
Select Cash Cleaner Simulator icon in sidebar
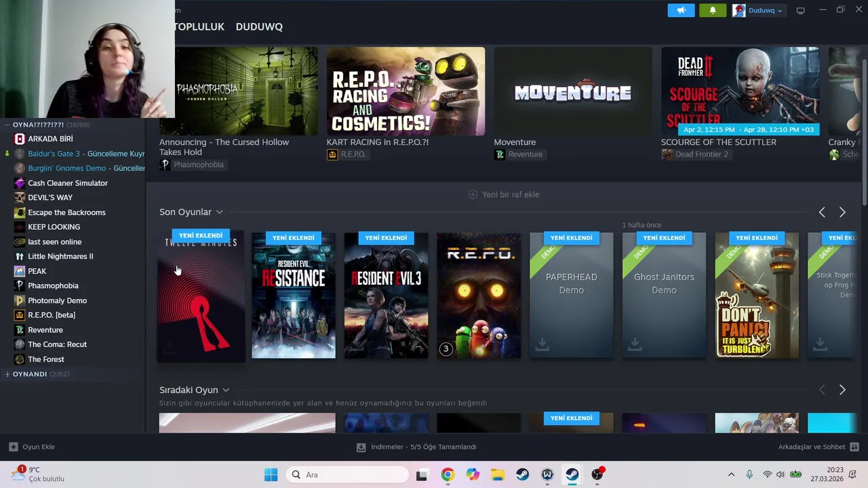[x=20, y=183]
